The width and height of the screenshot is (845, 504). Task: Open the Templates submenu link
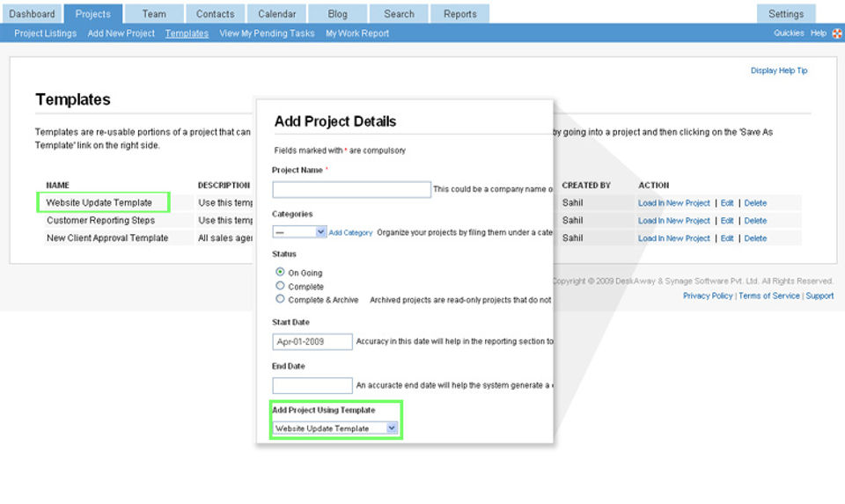187,33
